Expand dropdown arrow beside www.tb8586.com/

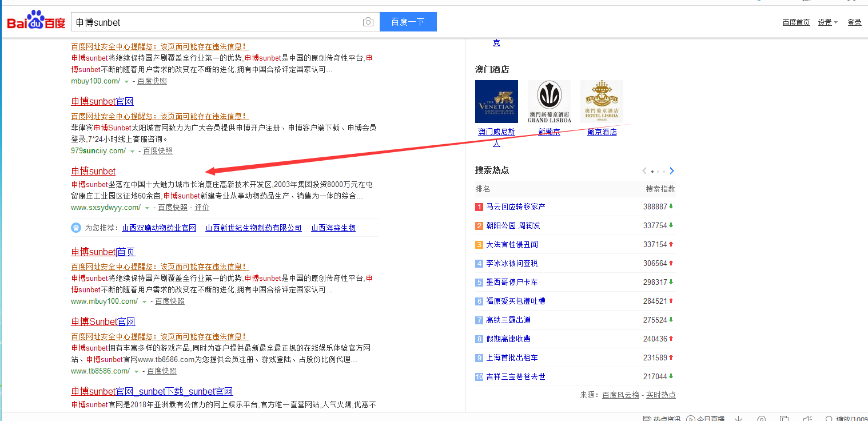point(136,371)
